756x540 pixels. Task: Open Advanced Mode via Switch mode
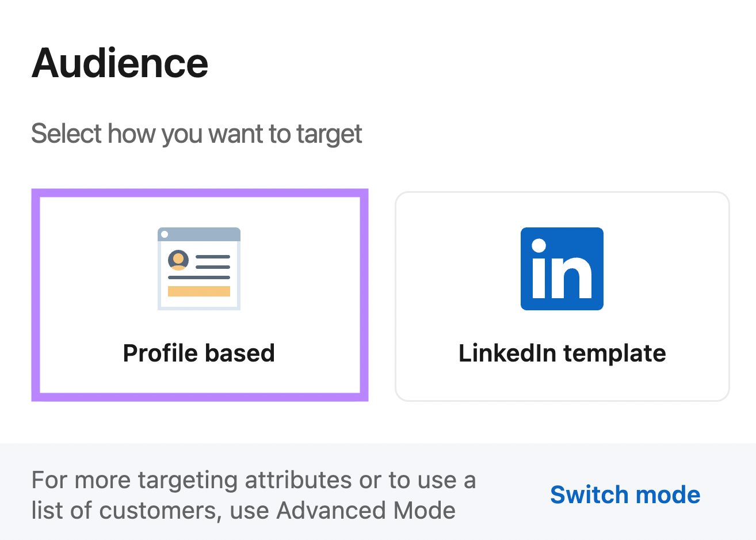[x=625, y=494]
